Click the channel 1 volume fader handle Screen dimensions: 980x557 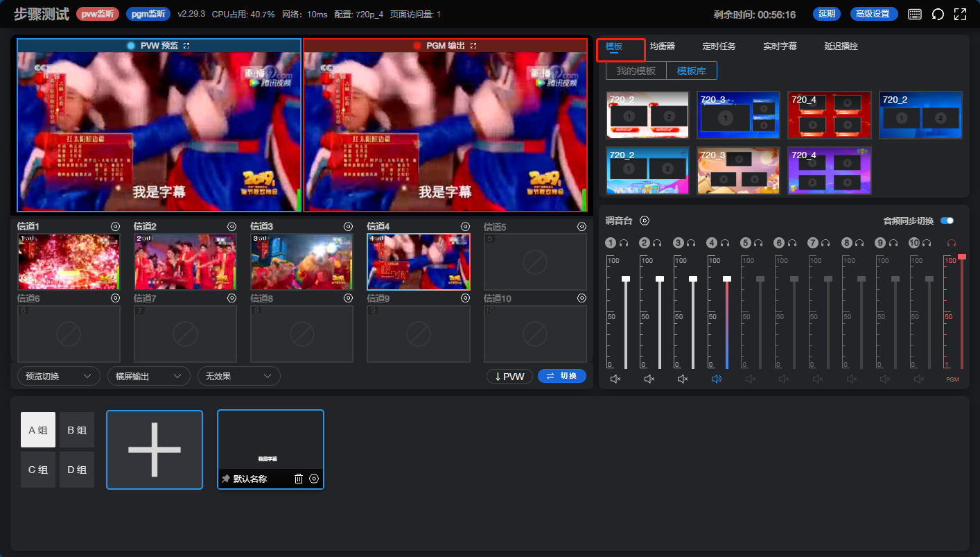pos(626,279)
